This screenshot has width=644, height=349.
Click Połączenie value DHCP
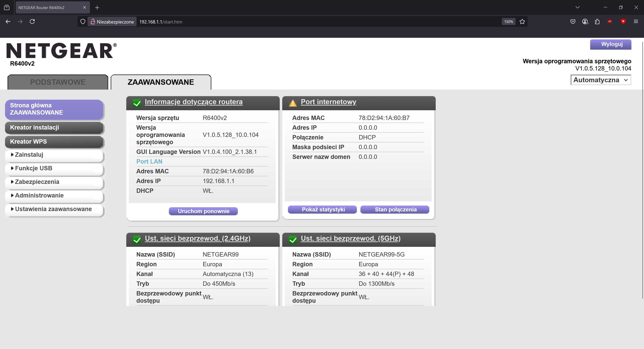pyautogui.click(x=367, y=138)
